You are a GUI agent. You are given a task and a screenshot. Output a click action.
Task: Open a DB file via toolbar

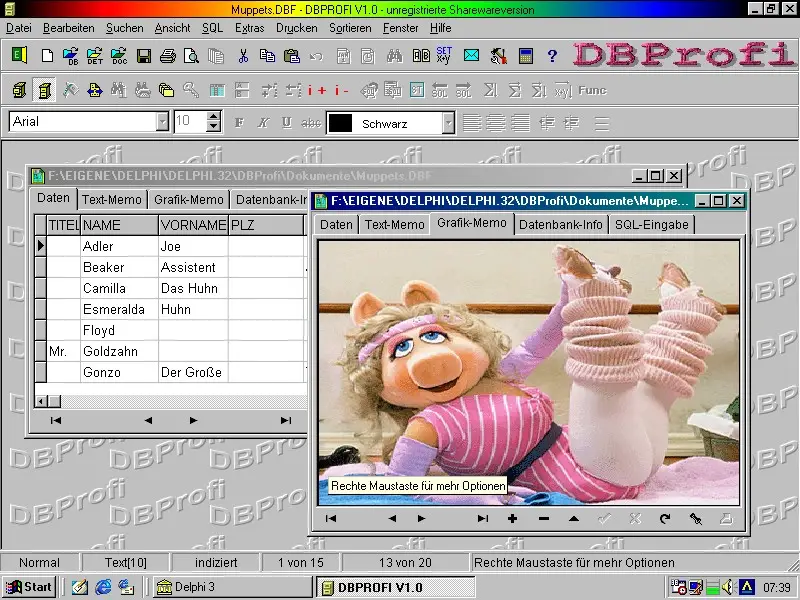click(x=71, y=56)
